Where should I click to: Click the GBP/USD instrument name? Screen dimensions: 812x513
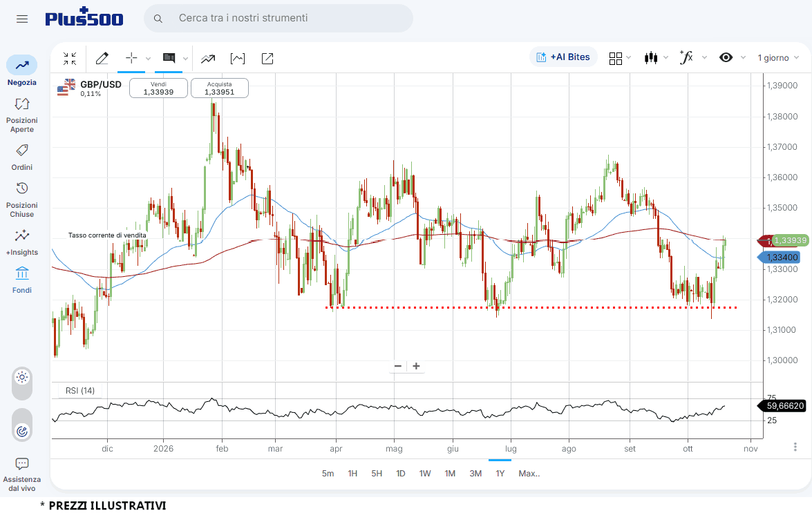coord(101,85)
